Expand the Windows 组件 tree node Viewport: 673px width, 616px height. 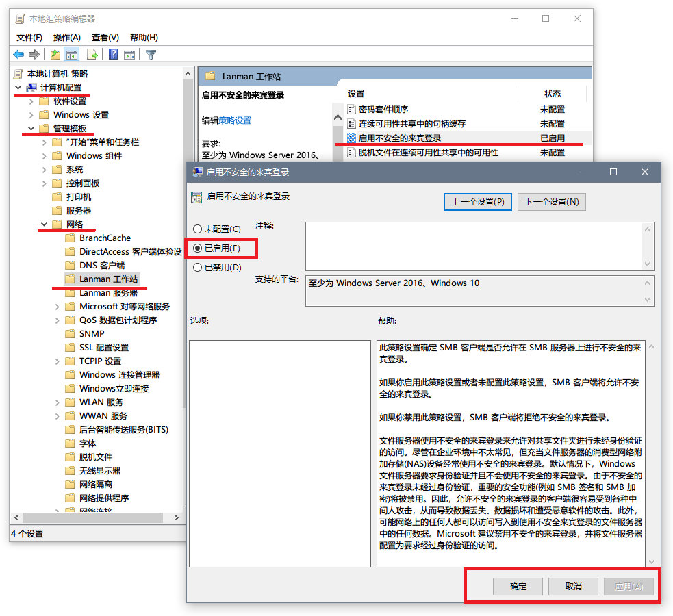pyautogui.click(x=44, y=156)
